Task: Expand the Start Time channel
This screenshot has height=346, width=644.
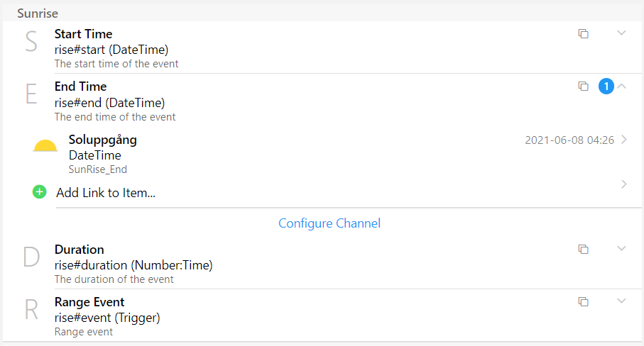Action: [621, 33]
